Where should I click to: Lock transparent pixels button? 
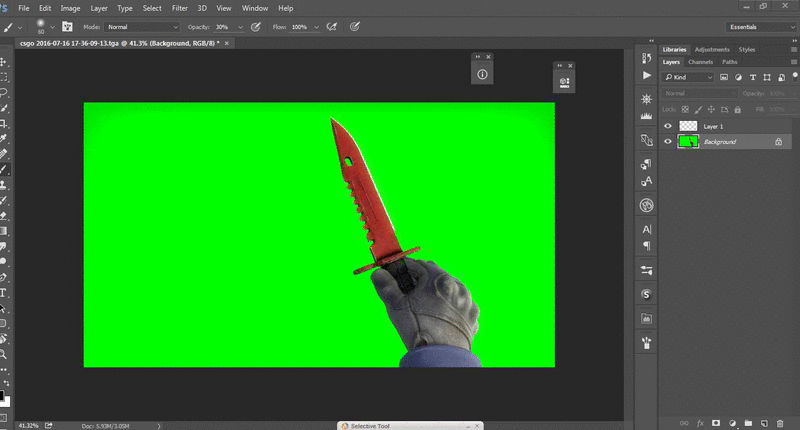pos(685,109)
